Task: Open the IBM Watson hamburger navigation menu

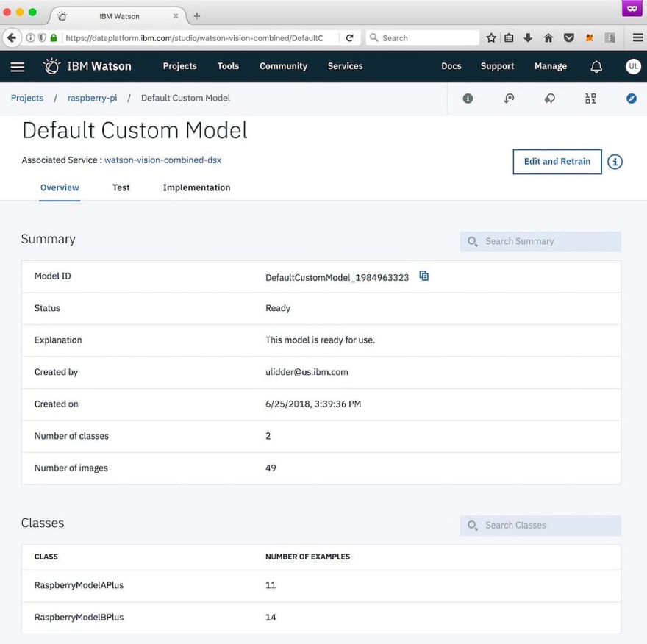Action: coord(17,66)
